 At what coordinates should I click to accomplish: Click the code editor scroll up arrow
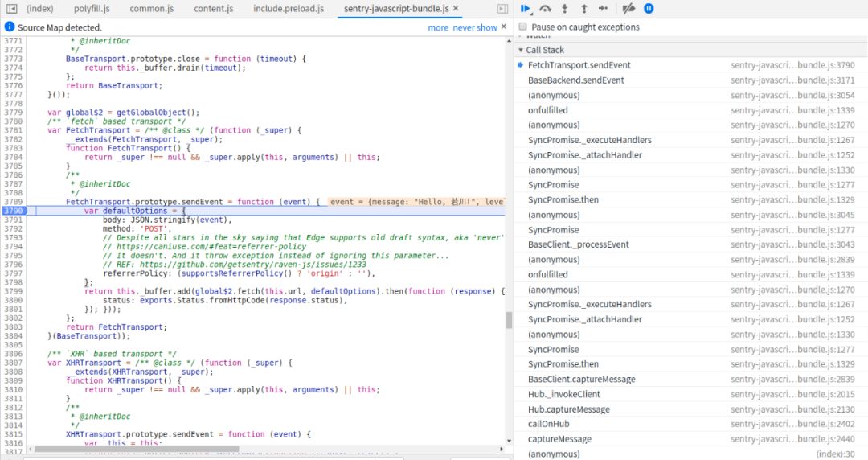[x=509, y=42]
